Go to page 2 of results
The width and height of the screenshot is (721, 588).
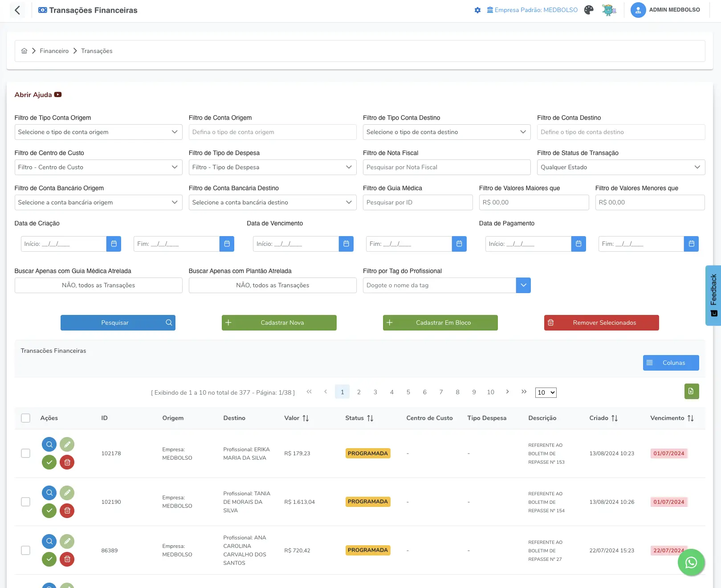coord(359,392)
